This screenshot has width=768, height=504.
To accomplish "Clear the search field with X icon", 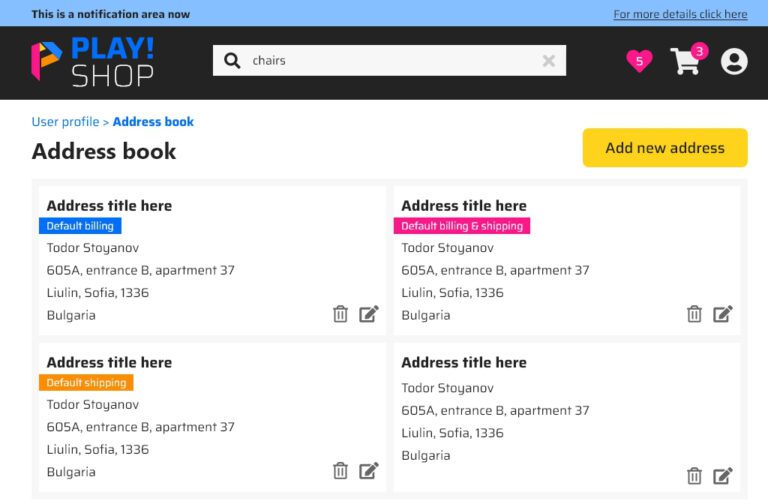I will 549,61.
